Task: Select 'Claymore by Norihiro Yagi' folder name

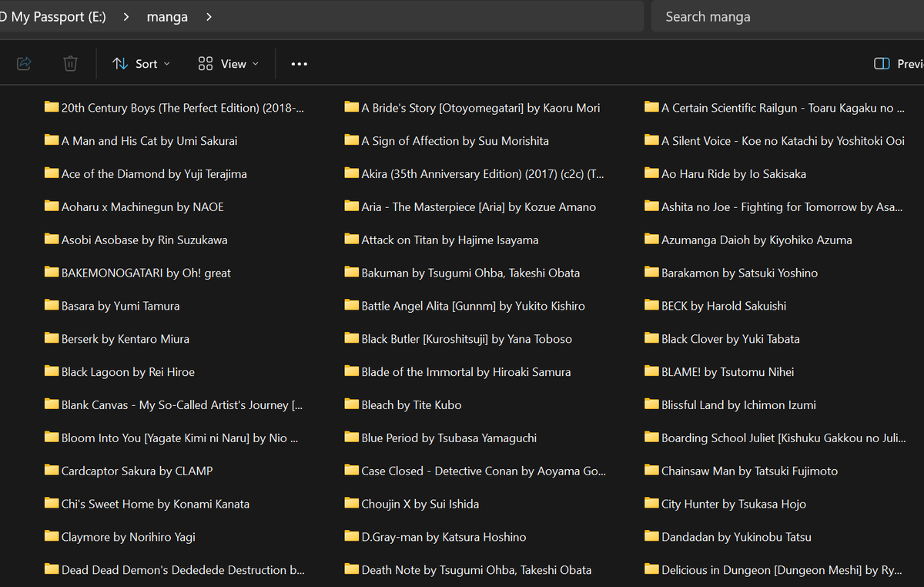Action: point(129,538)
